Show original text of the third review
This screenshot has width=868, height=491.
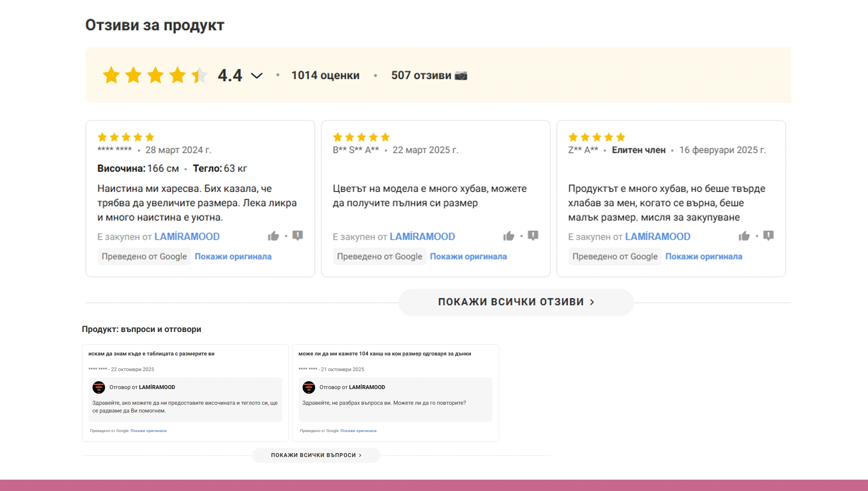coord(704,256)
